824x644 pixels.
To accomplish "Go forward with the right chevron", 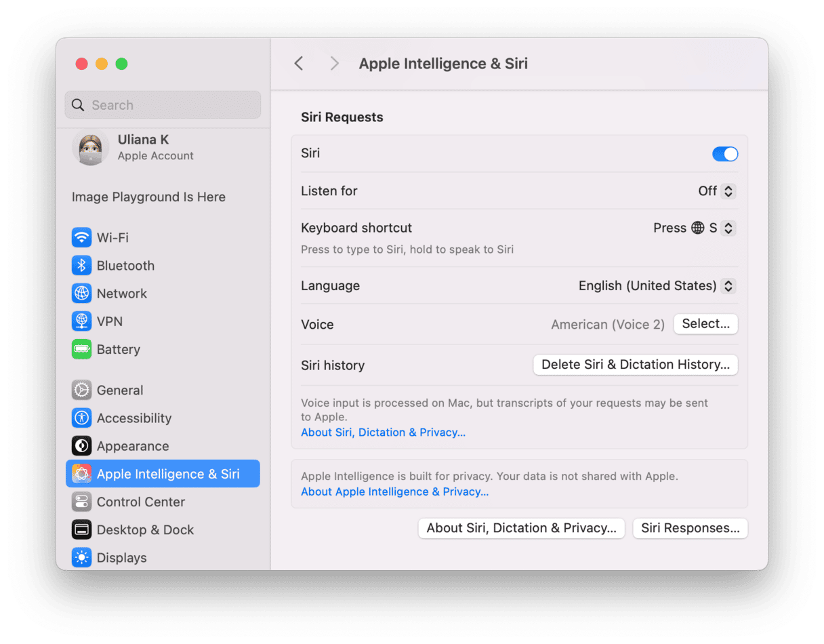I will point(334,64).
